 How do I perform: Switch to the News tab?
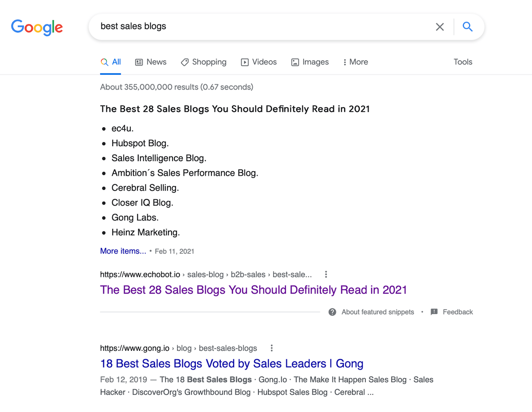(151, 62)
